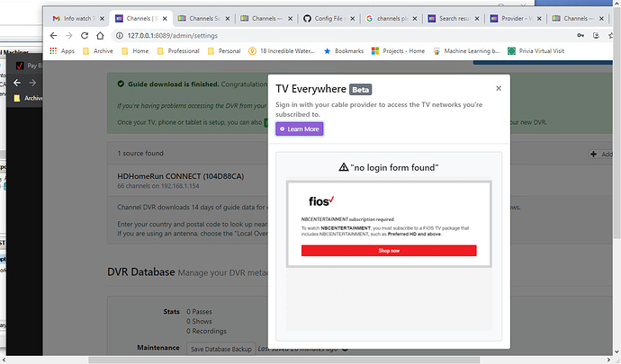Click the 0 Recordings stat
Image resolution: width=621 pixels, height=364 pixels.
click(206, 331)
